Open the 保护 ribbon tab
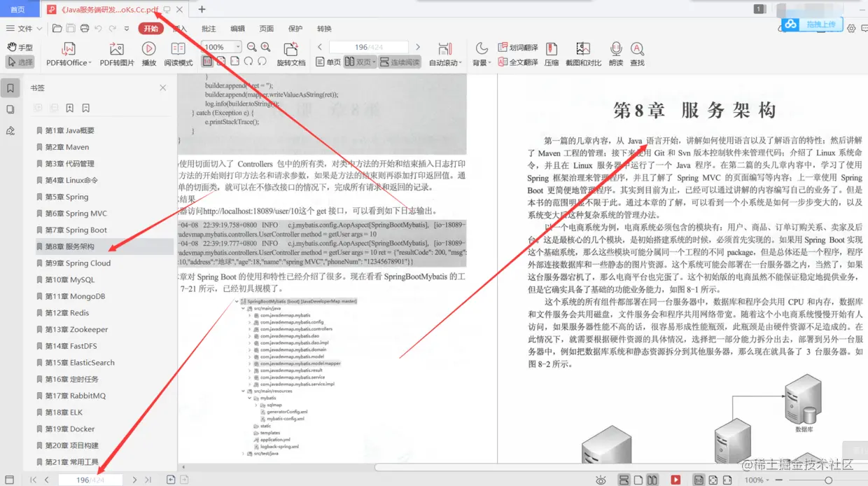The height and width of the screenshot is (486, 868). click(x=295, y=29)
